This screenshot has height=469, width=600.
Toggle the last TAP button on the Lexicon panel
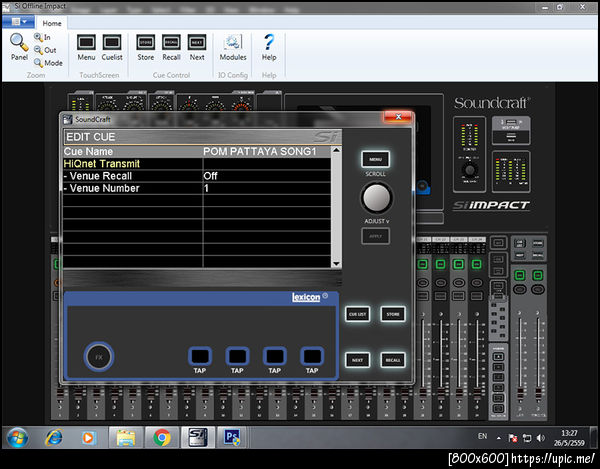[312, 356]
